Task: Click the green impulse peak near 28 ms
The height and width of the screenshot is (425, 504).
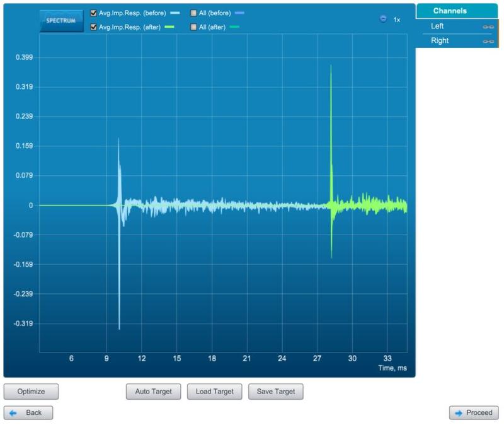Action: click(331, 66)
